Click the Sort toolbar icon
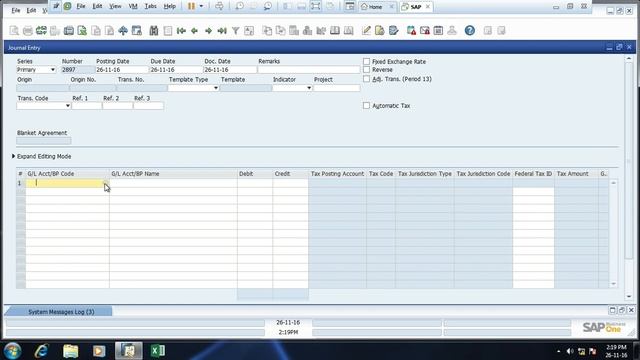This screenshot has height=360, width=640. tap(249, 31)
